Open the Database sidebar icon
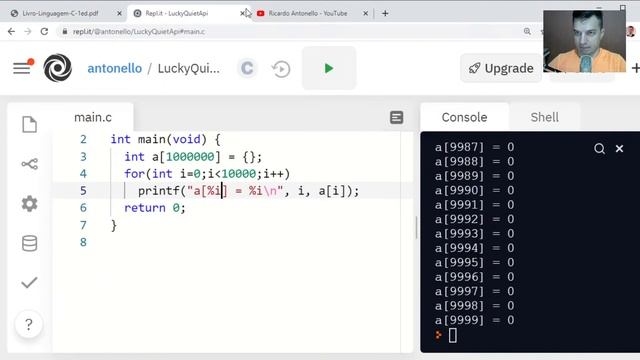The height and width of the screenshot is (360, 640). click(29, 243)
